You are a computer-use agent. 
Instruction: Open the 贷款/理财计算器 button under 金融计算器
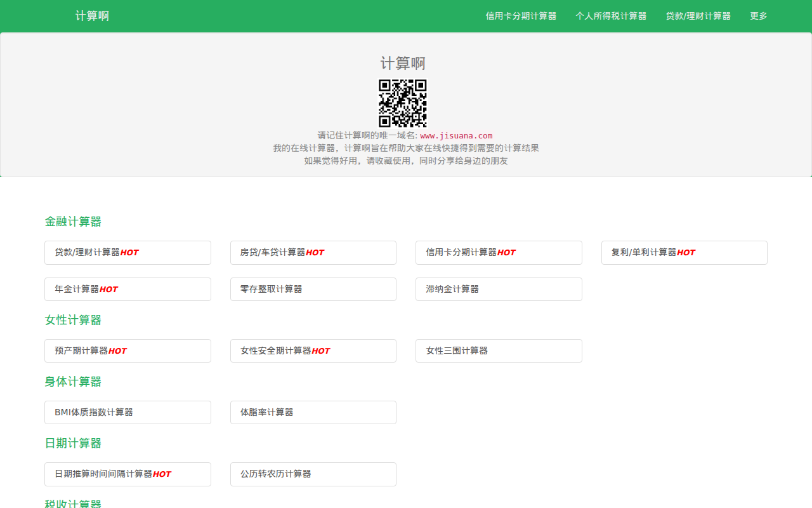128,253
